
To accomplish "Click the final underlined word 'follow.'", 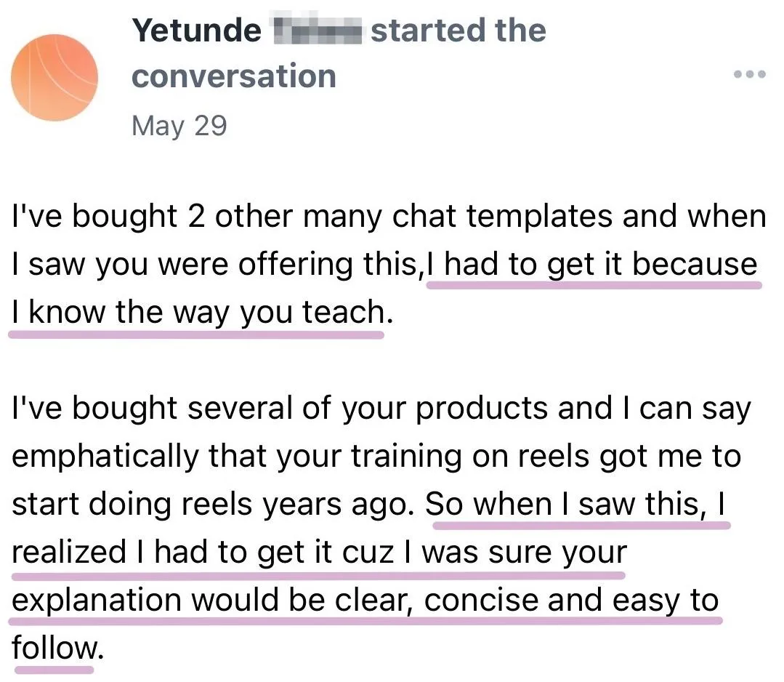I will click(x=57, y=648).
